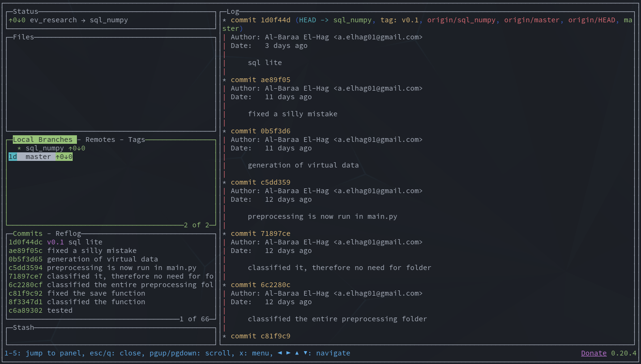
Task: Select commit c5dd3594 preprocessing is now run
Action: (111, 268)
